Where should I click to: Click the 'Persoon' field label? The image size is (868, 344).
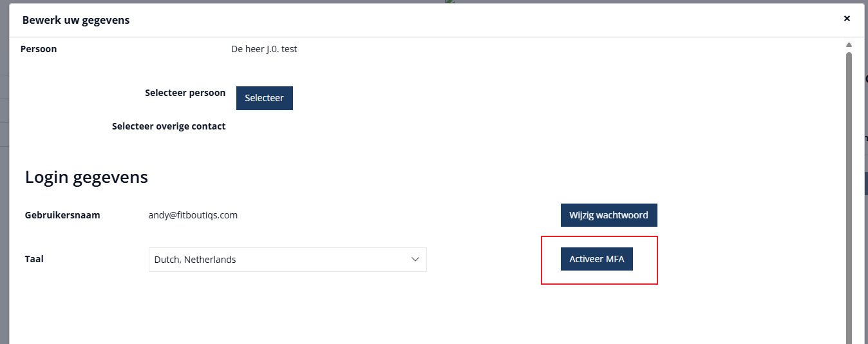click(x=39, y=49)
